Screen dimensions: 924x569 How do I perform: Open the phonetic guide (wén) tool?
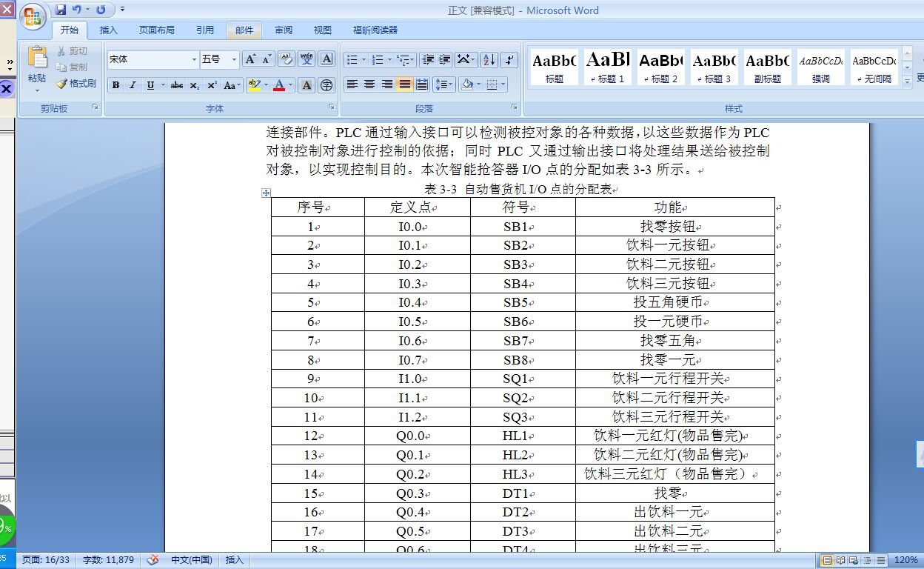pyautogui.click(x=306, y=59)
